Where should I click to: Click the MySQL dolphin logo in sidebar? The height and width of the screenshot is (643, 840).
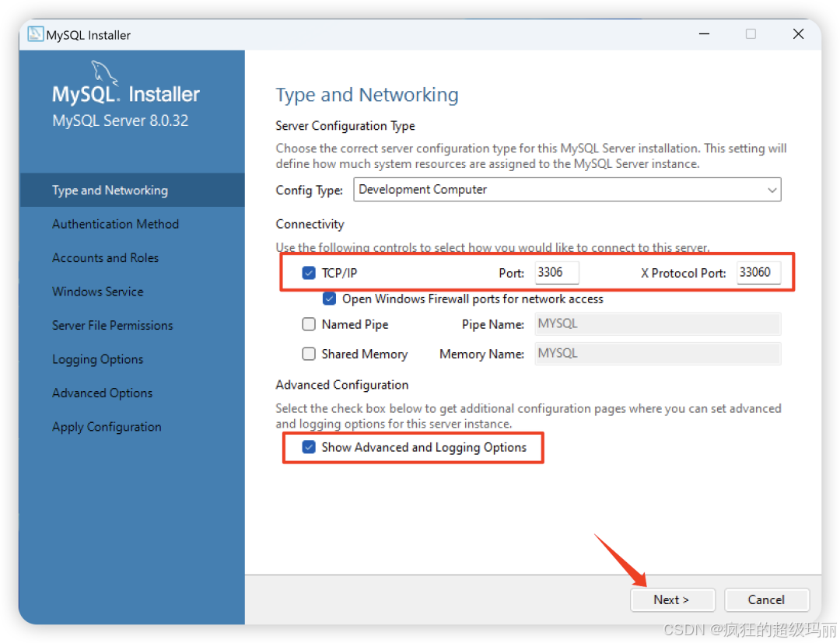(103, 73)
